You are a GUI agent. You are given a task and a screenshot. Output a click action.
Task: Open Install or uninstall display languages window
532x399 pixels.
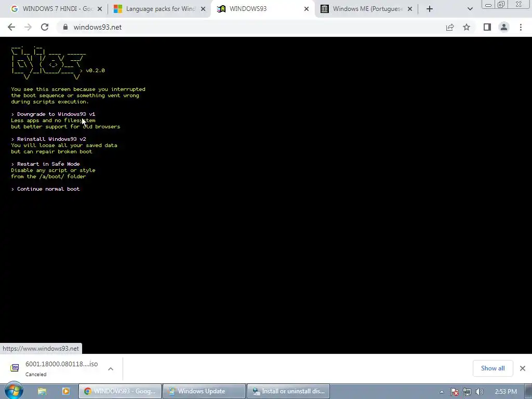pos(288,391)
